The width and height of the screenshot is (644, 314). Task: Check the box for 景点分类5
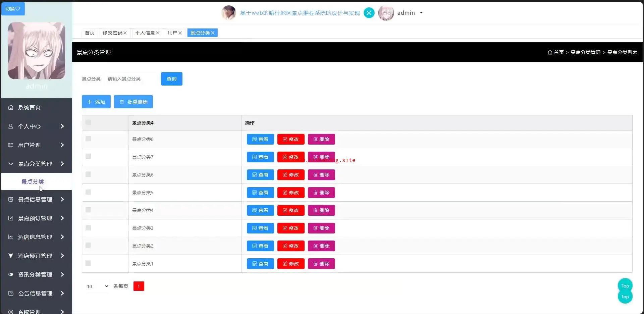[x=88, y=192]
